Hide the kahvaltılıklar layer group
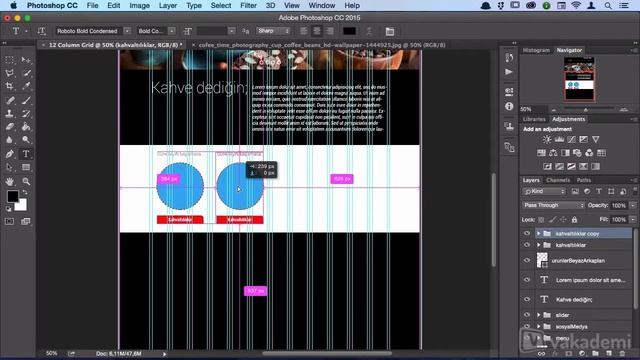640x360 pixels. [527, 245]
